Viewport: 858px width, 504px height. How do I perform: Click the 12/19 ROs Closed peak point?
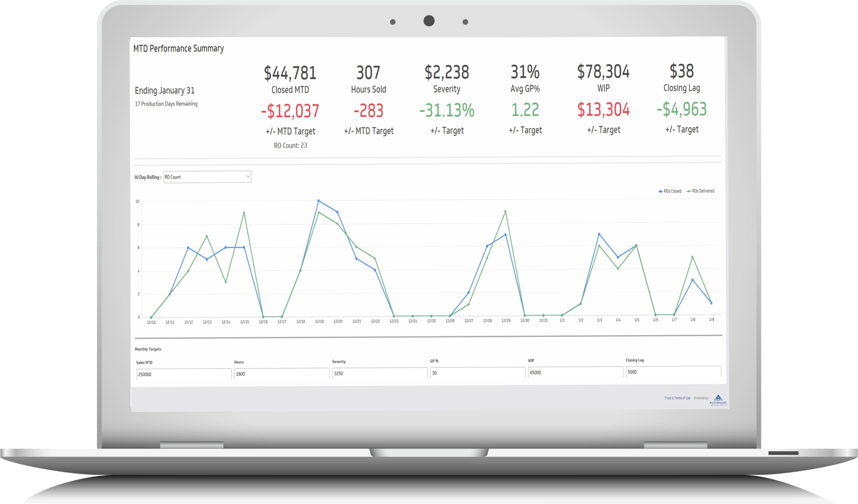point(319,201)
